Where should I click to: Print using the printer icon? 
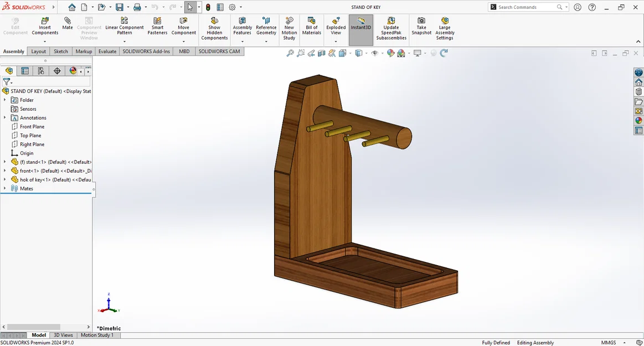[137, 7]
